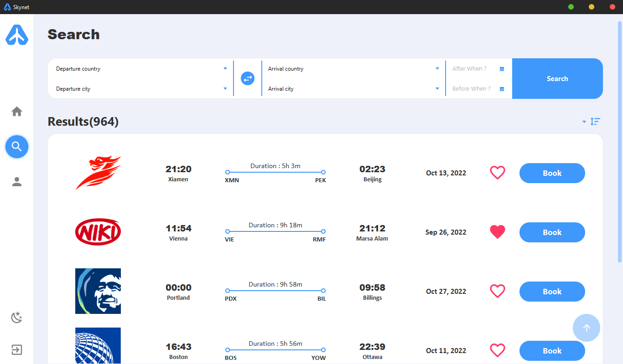Screen dimensions: 623x364
Task: Click the Search page heading
Action: pos(73,35)
